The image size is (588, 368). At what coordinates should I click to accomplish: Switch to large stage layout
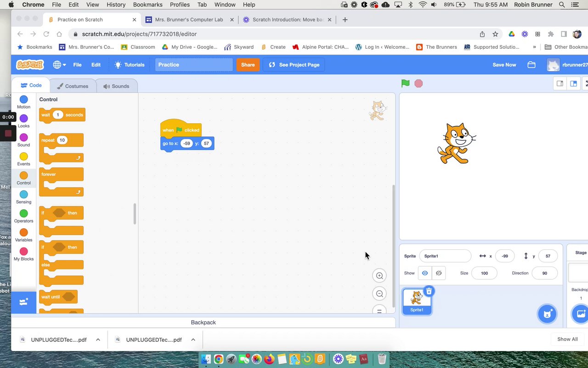(x=573, y=83)
